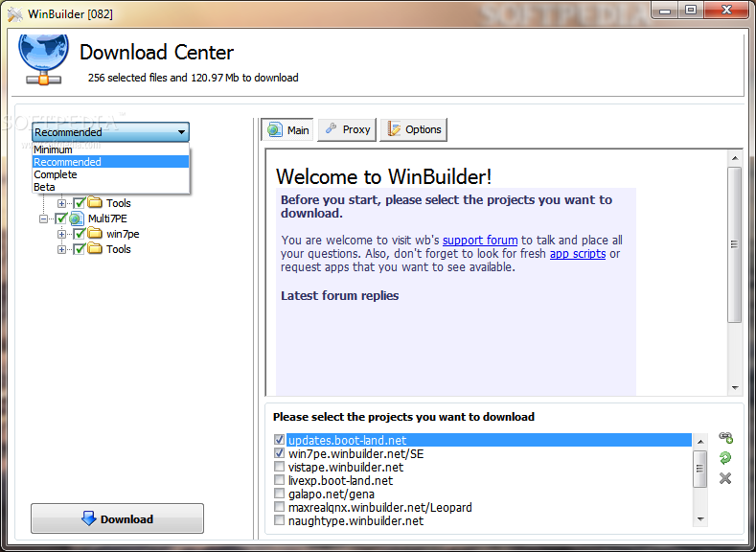Image resolution: width=756 pixels, height=552 pixels.
Task: Select the Multi7PE tree label
Action: coord(107,218)
